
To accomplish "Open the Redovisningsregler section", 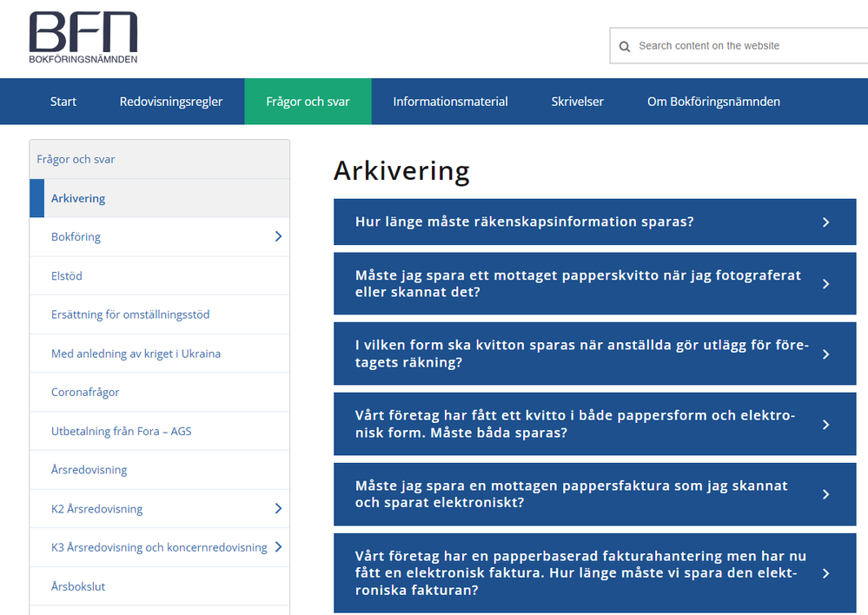I will tap(170, 101).
